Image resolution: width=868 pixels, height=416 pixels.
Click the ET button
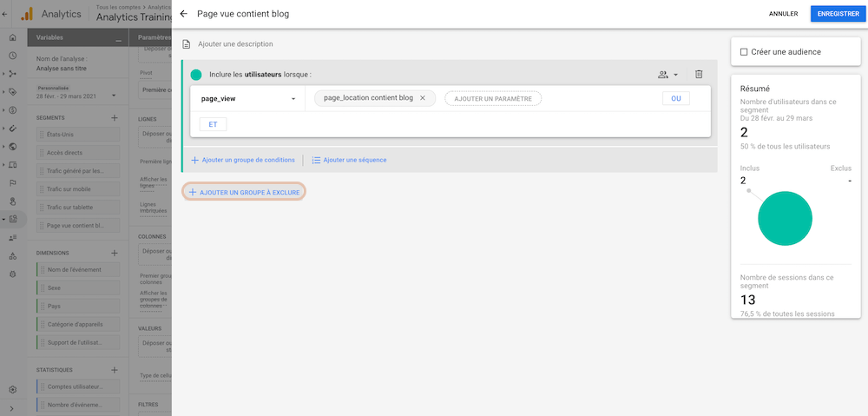point(214,125)
